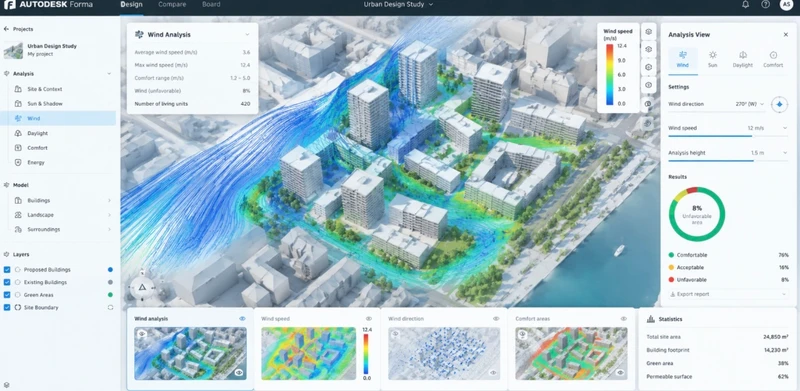The image size is (800, 391).
Task: Open Sun & Shadow analysis
Action: click(58, 104)
